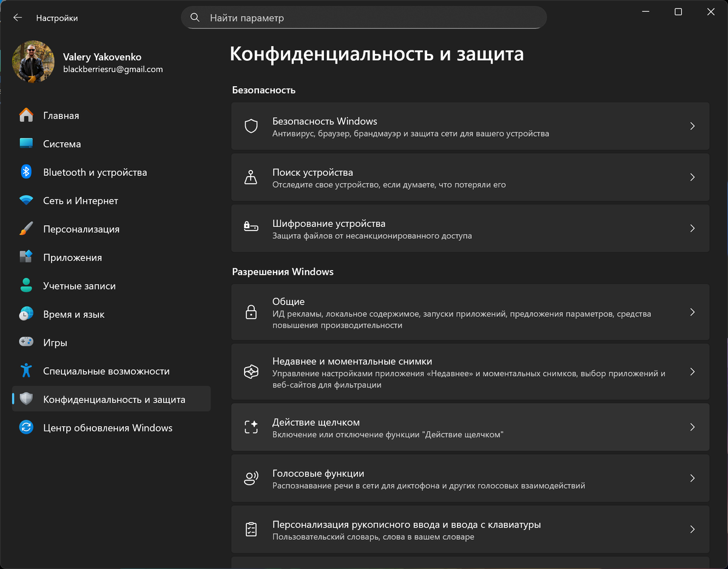Click the 'Разрешения Windows' section heading

283,272
